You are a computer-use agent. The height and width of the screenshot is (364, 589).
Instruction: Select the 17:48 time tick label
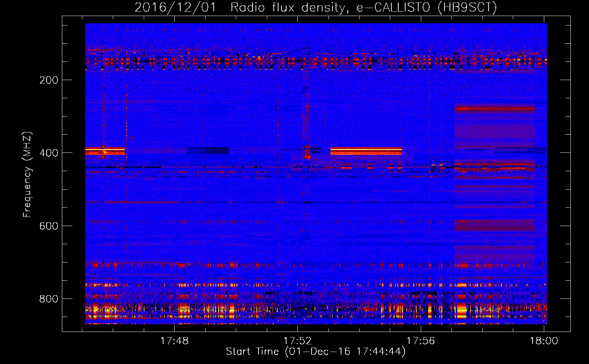pyautogui.click(x=174, y=341)
